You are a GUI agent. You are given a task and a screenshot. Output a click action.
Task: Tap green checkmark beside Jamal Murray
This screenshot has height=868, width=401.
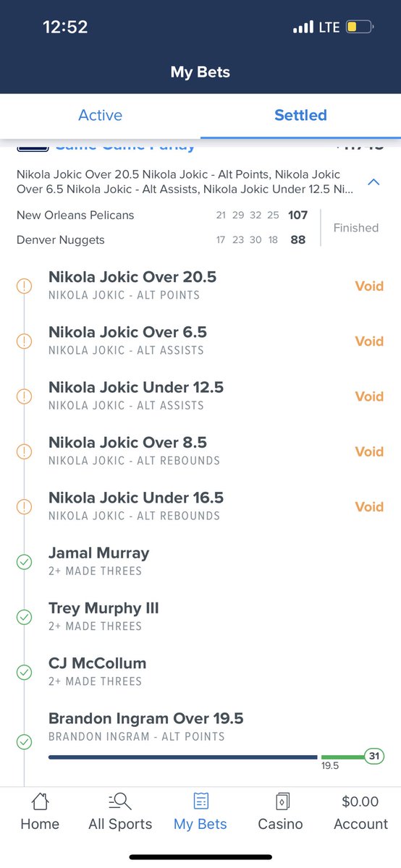24,562
